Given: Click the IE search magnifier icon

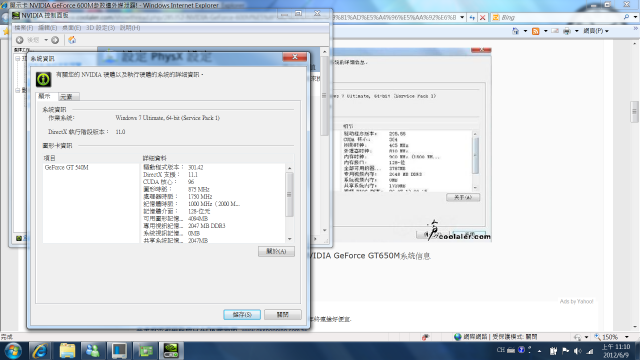Looking at the screenshot, I should pyautogui.click(x=626, y=17).
